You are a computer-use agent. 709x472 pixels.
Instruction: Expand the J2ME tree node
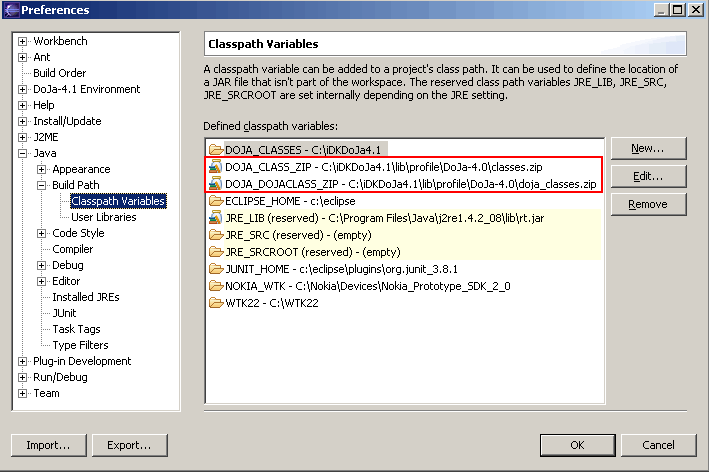coord(22,137)
